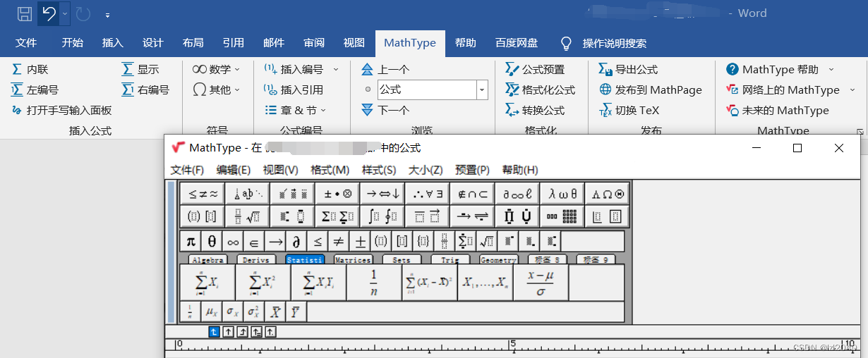Insert the ∂ partial derivative symbol
868x358 pixels.
coord(296,241)
